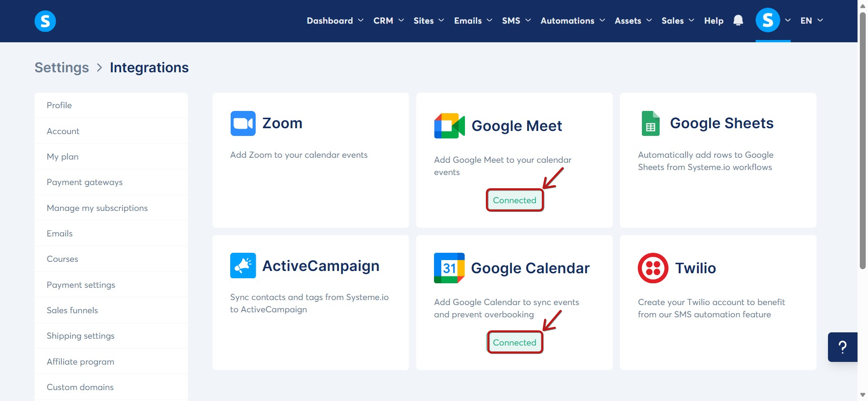Click the Systeme.io logo in the header
The width and height of the screenshot is (868, 401).
pos(45,21)
